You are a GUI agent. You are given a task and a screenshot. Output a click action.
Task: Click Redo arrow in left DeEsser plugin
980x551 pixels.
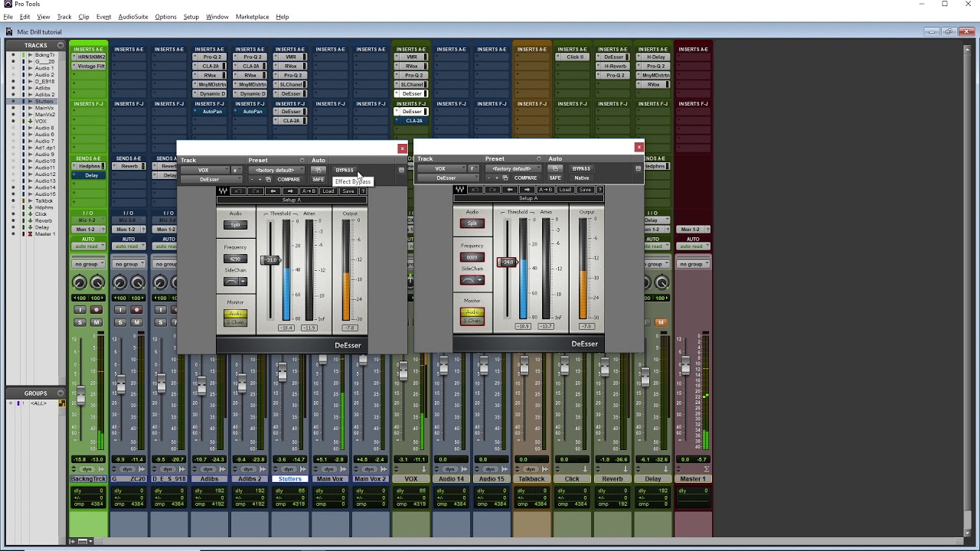pos(256,191)
